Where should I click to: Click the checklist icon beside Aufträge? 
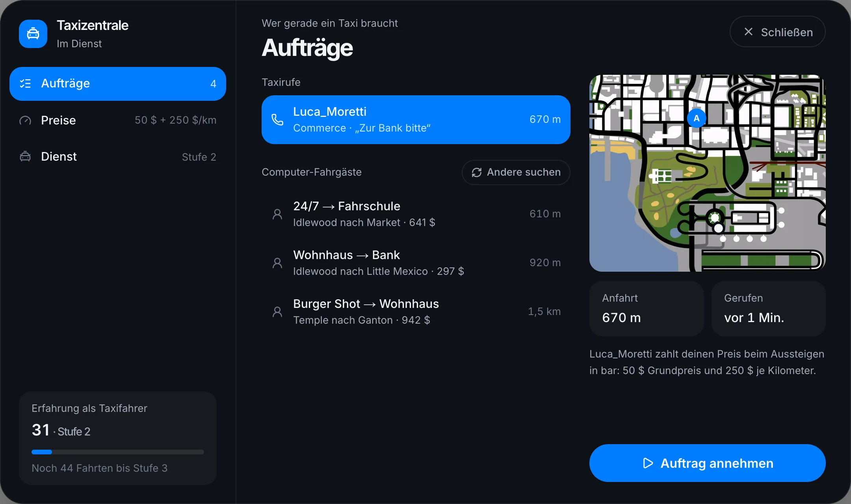coord(25,83)
